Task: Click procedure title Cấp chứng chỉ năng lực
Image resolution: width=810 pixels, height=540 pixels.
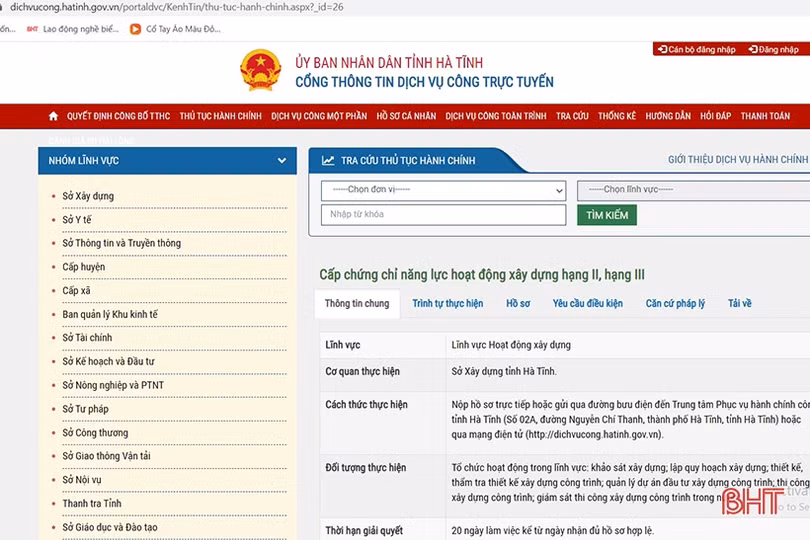Action: click(481, 275)
